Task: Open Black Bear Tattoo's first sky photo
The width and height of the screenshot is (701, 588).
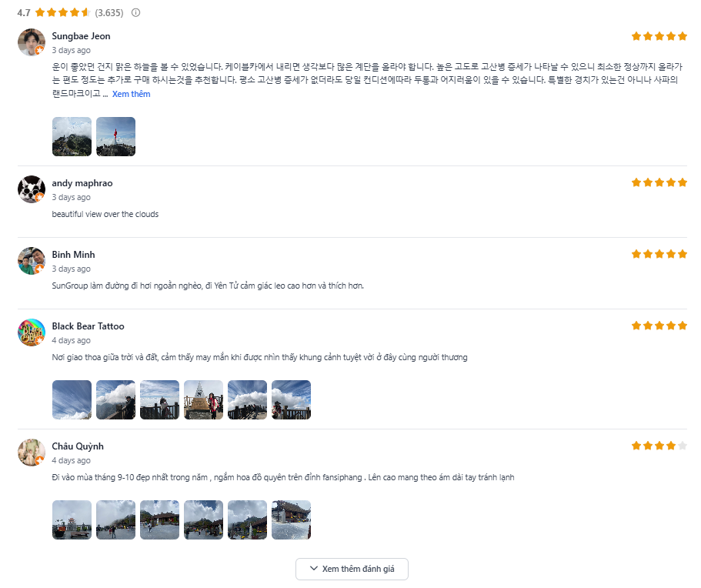Action: point(72,399)
